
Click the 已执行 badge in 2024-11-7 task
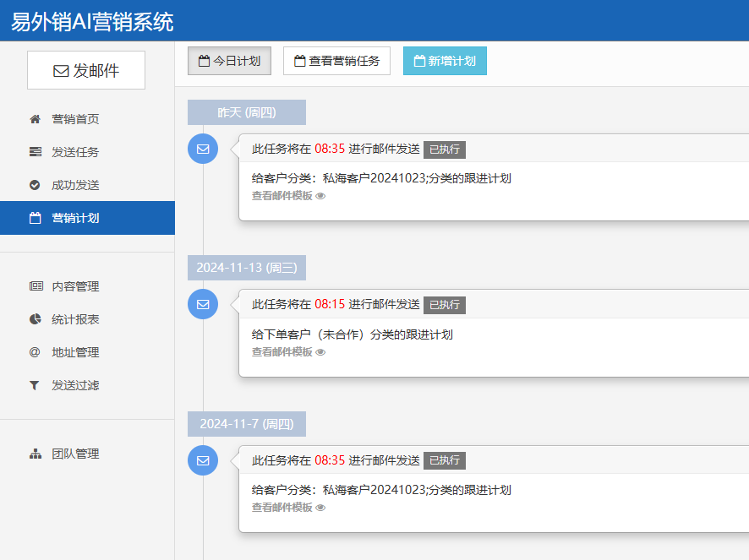pyautogui.click(x=444, y=460)
